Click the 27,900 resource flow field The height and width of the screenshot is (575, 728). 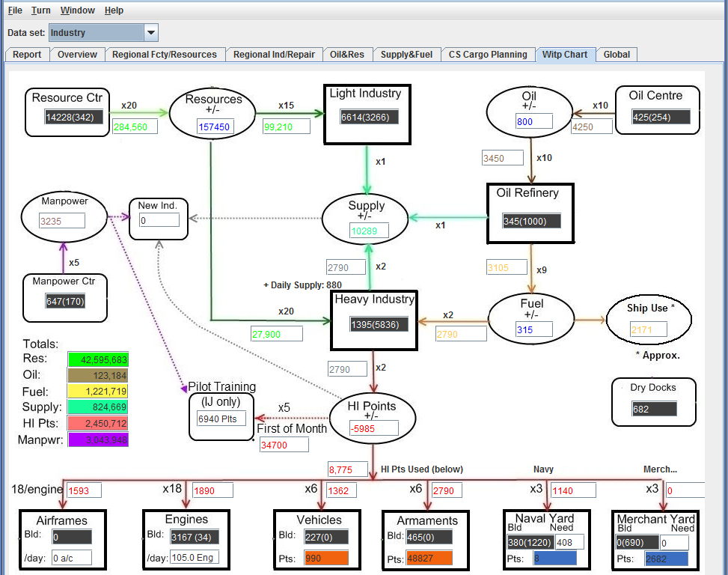pos(277,334)
